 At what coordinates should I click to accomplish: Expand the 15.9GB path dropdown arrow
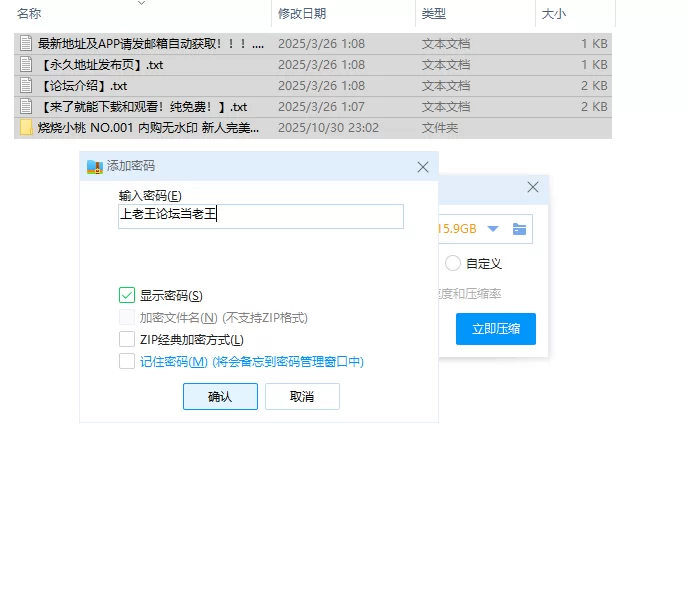coord(493,229)
